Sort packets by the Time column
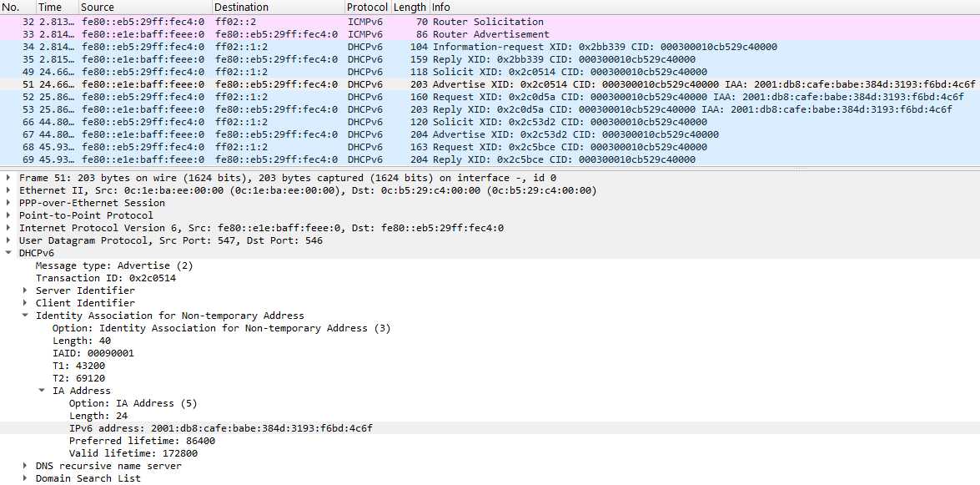 click(x=58, y=8)
